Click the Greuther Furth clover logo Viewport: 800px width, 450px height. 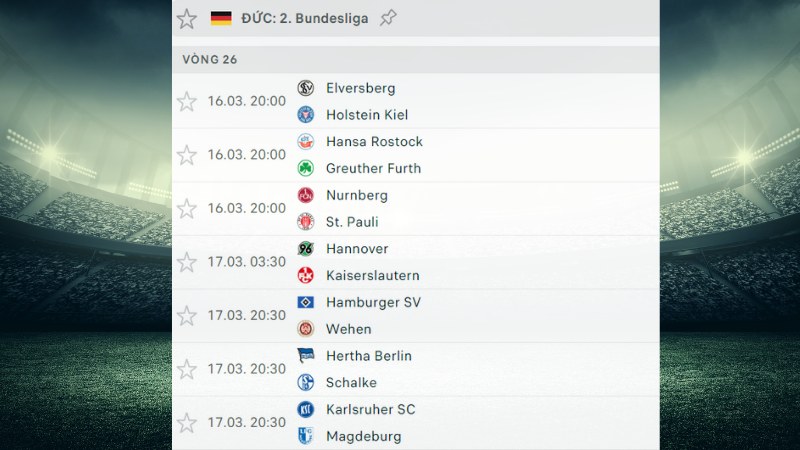coord(306,168)
